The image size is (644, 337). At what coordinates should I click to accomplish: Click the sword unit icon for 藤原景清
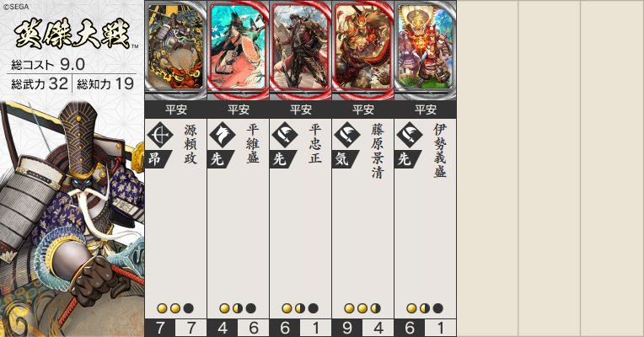click(347, 135)
